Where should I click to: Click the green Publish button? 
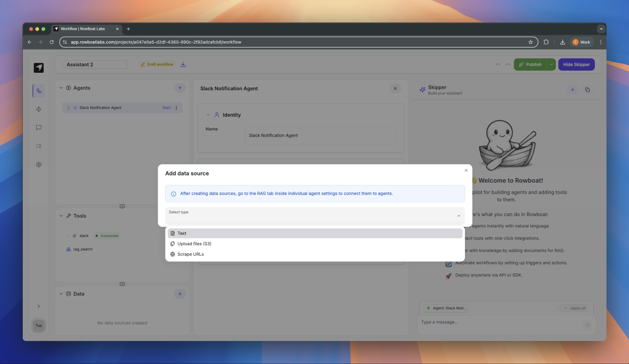(x=530, y=65)
